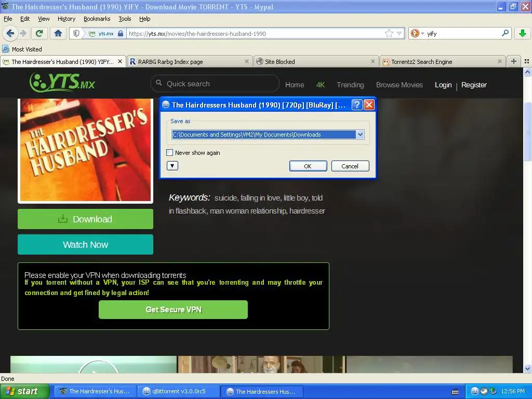Screen dimensions: 532x399
Task: Go forward with the forward arrow
Action: (23, 33)
